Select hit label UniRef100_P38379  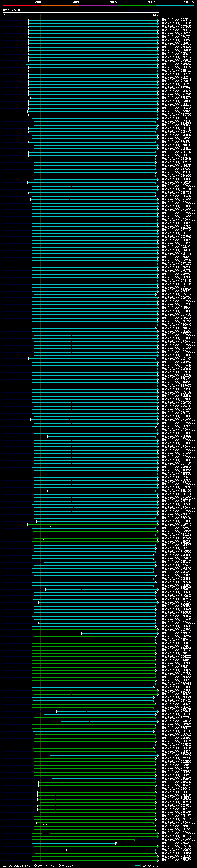(176, 426)
